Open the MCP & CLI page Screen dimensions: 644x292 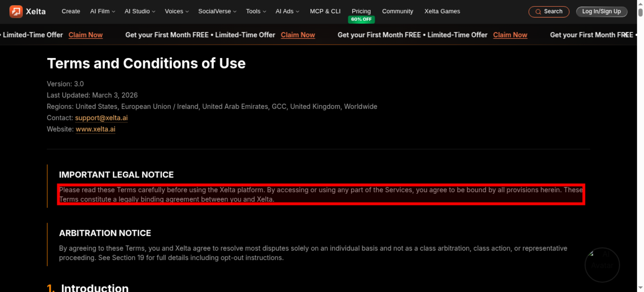(x=325, y=11)
